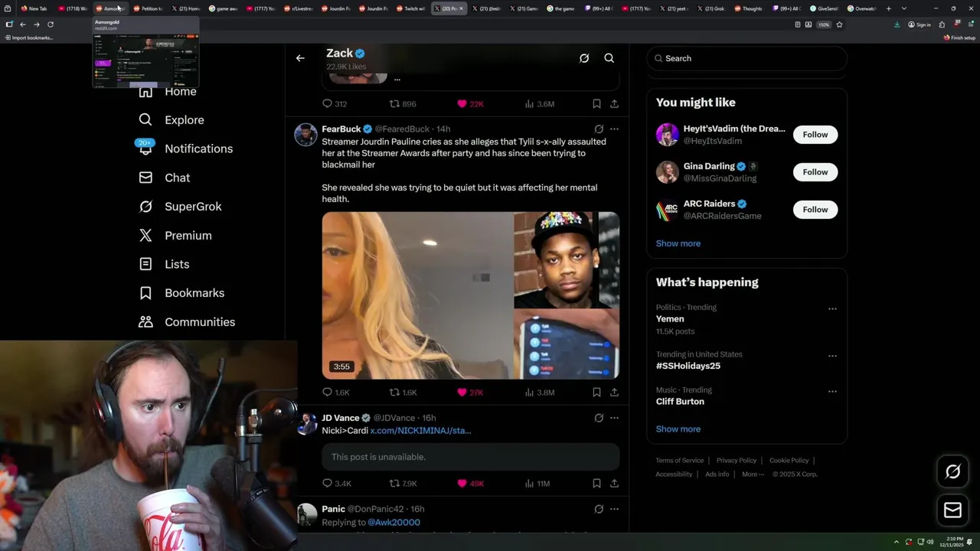Viewport: 980px width, 551px height.
Task: Share the FearBuck post
Action: 614,393
